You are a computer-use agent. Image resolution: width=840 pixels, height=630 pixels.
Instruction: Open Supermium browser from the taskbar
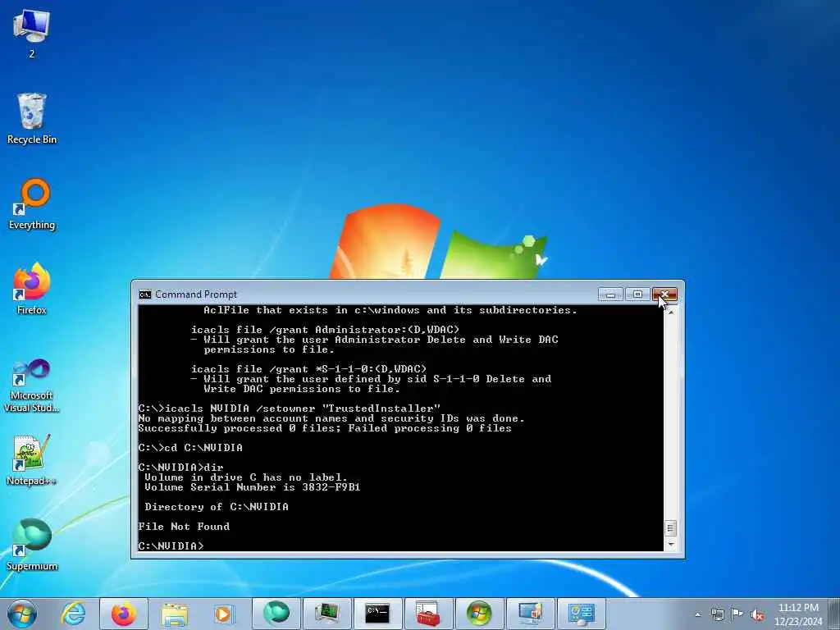[276, 613]
